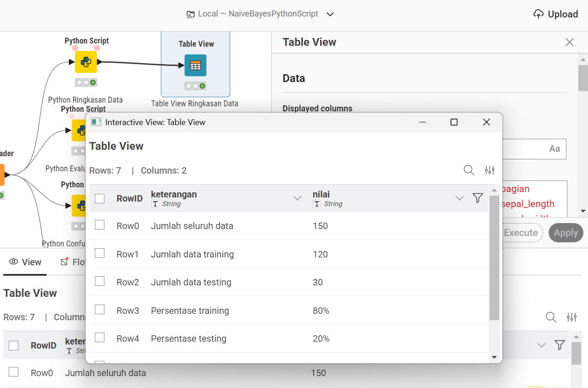Open search in the Interactive View table
This screenshot has width=588, height=388.
(469, 170)
